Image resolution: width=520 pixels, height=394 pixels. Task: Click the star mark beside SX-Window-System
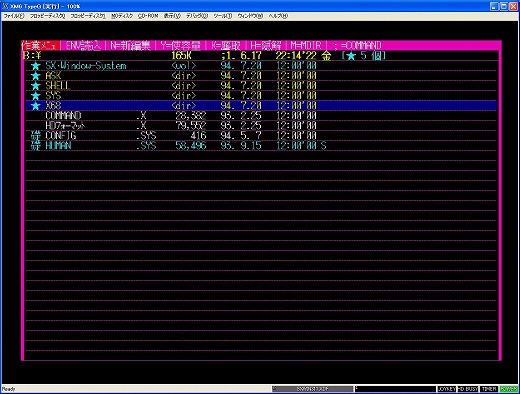coord(35,66)
